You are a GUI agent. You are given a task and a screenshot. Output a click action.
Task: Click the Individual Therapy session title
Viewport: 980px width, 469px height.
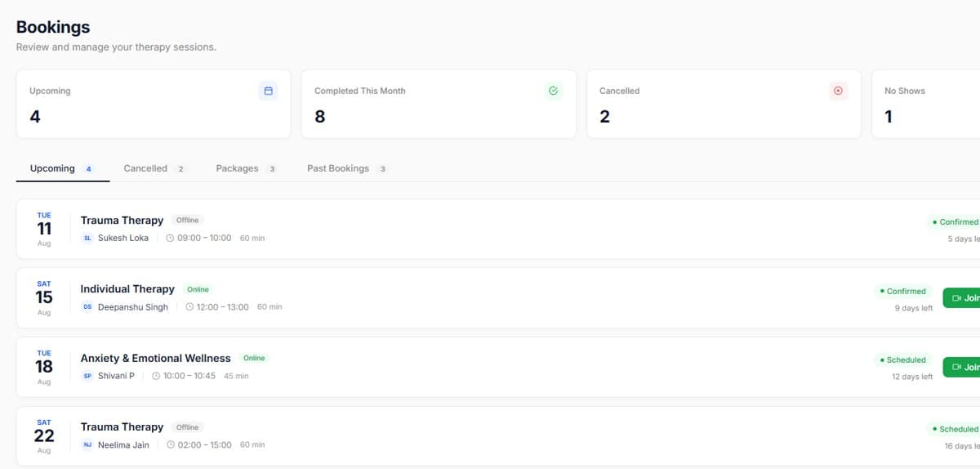click(x=127, y=289)
